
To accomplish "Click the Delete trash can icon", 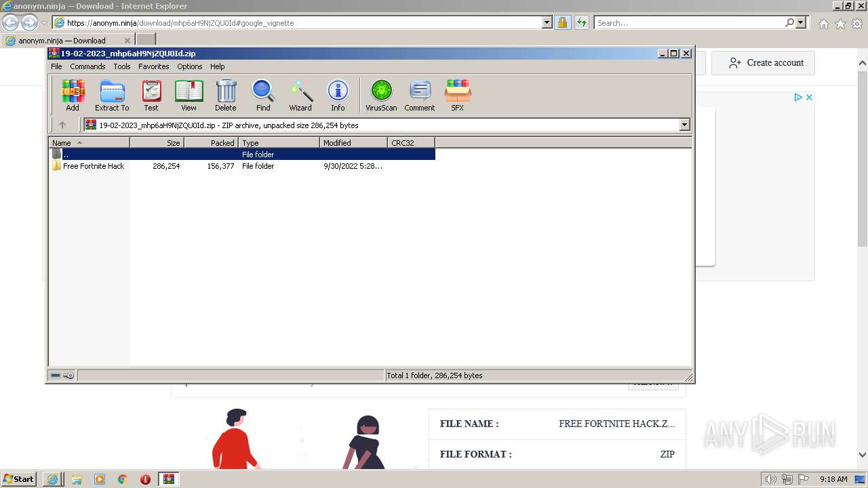I will tap(226, 95).
